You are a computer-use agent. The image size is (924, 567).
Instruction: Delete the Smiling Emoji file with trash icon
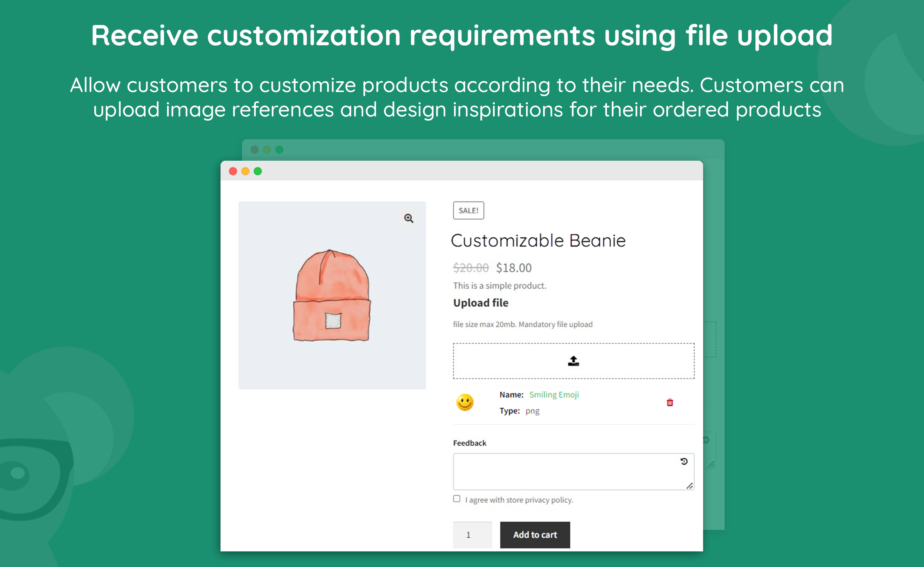(x=670, y=402)
